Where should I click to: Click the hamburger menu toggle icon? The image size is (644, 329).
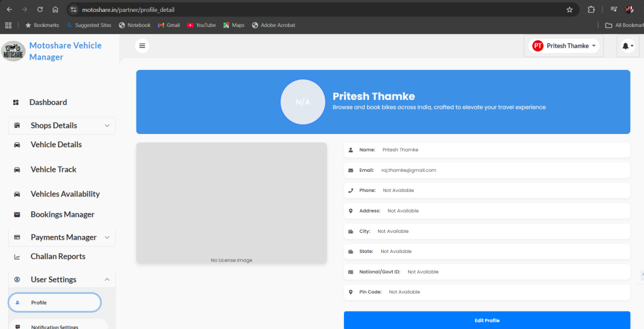142,46
